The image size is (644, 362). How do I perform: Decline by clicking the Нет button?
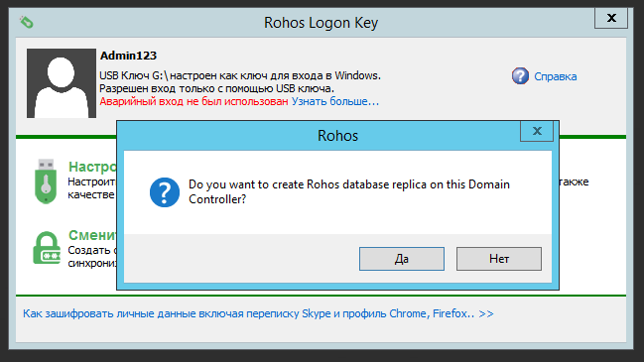click(498, 259)
